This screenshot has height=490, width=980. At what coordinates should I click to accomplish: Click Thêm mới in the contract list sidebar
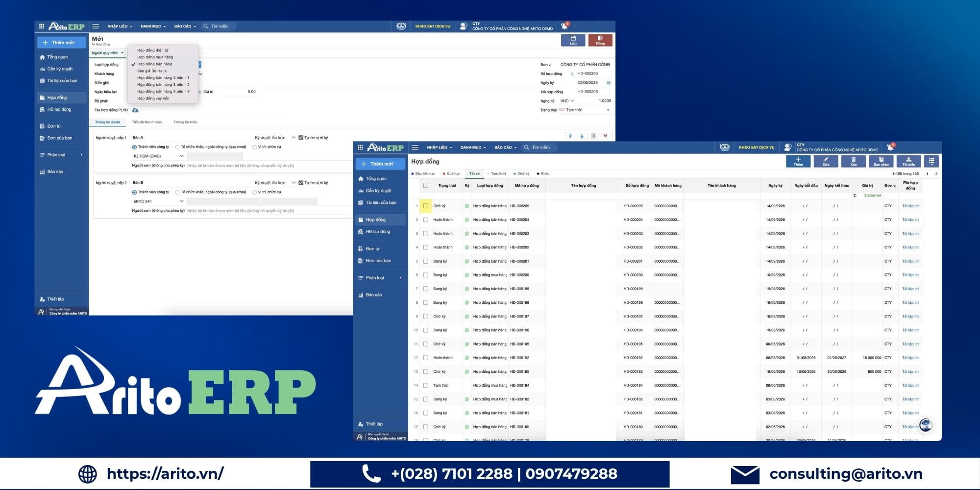(381, 164)
